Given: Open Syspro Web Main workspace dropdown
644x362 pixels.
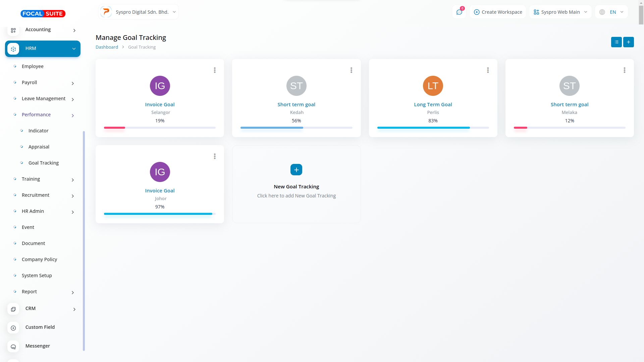Looking at the screenshot, I should (560, 12).
